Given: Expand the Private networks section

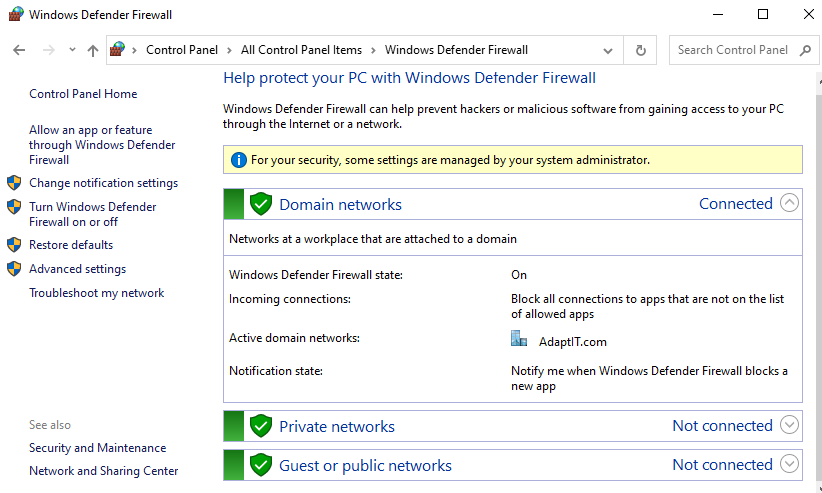Looking at the screenshot, I should coord(789,426).
